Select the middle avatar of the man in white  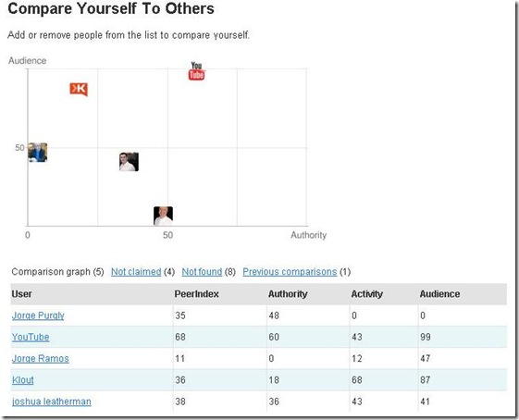pyautogui.click(x=129, y=162)
